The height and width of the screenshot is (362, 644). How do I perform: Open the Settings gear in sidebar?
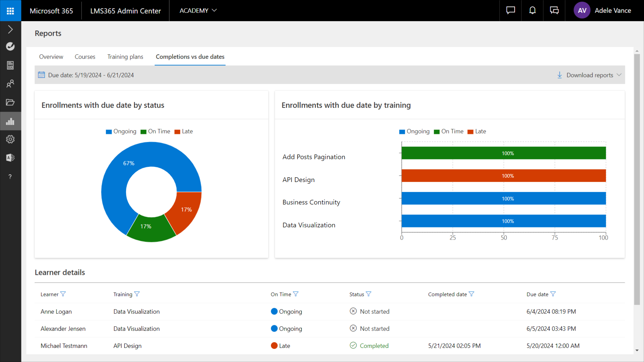(10, 139)
